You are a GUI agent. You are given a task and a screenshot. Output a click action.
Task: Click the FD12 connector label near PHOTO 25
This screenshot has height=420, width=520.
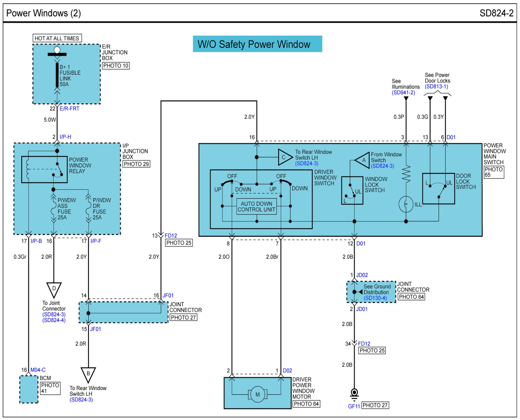pyautogui.click(x=171, y=235)
